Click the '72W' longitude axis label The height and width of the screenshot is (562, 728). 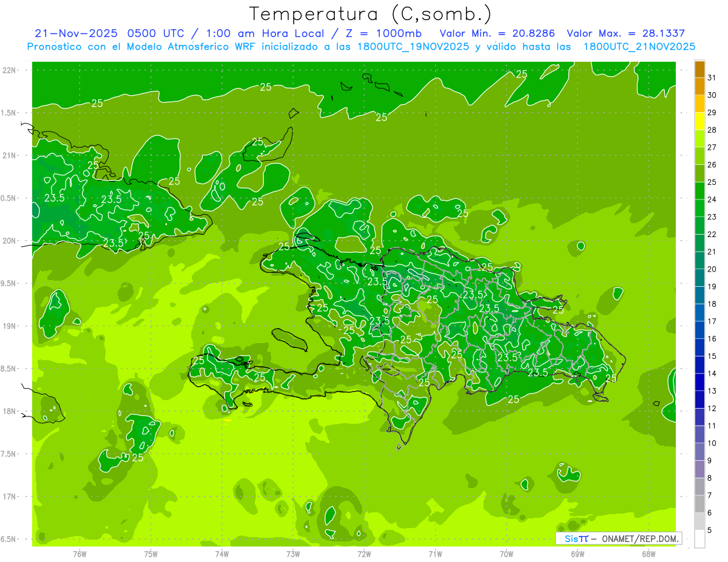364,554
